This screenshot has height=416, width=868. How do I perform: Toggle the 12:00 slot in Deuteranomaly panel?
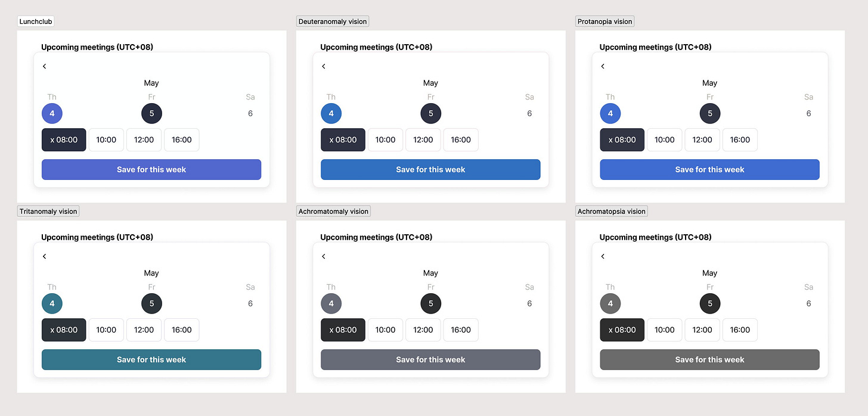pos(423,139)
